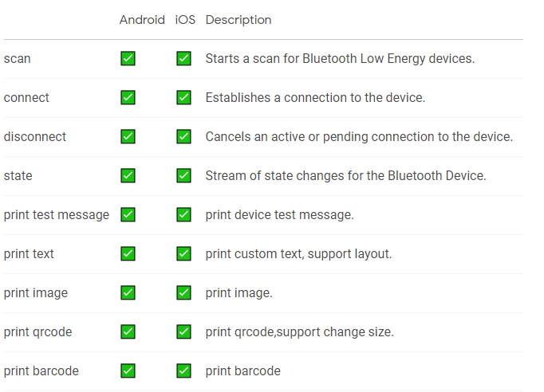Click text 'print qrcode,support change size.'
544x392 pixels.
tap(299, 332)
